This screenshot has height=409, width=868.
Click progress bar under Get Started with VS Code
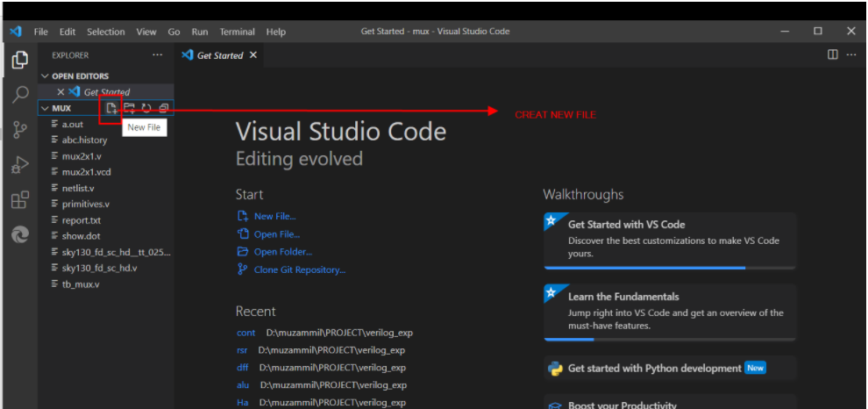(670, 268)
